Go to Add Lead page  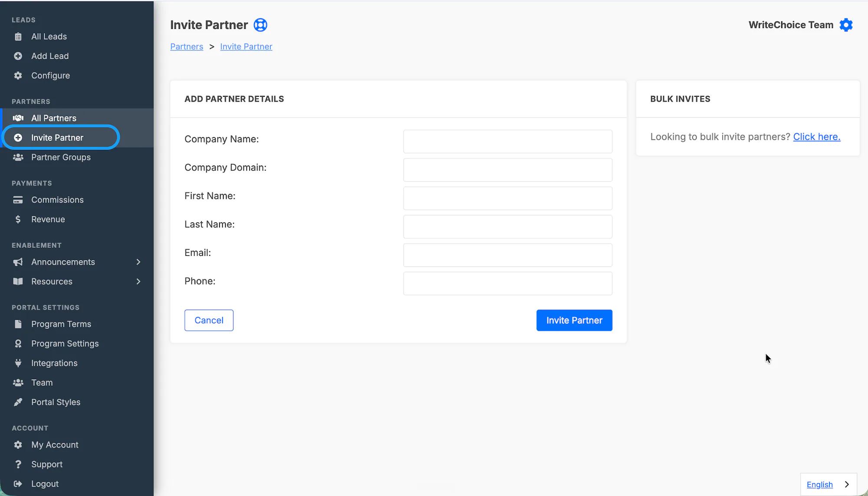pos(50,56)
